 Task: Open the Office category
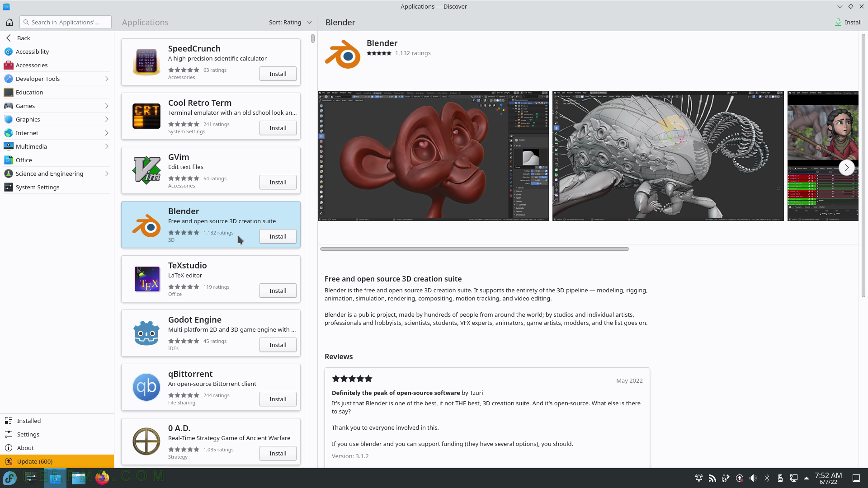[57, 160]
